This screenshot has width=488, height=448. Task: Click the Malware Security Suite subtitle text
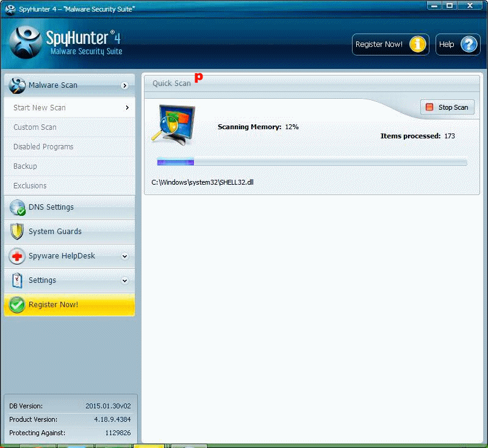(x=87, y=52)
